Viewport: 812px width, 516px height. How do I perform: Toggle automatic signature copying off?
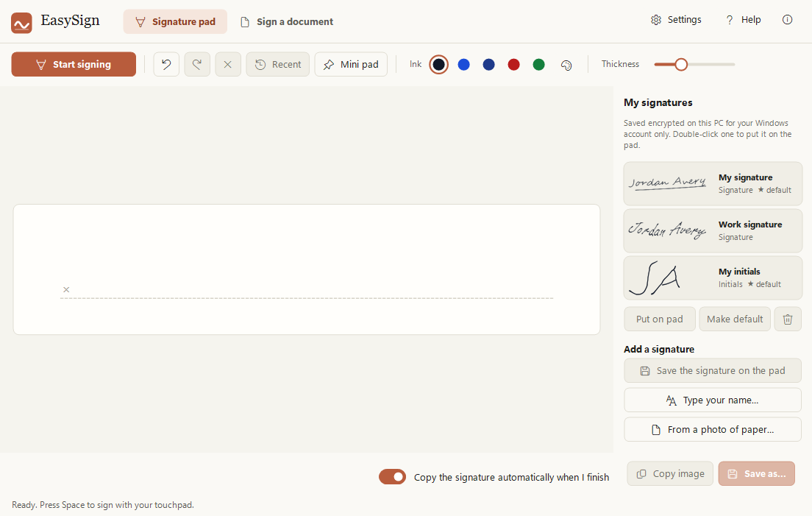[x=392, y=477]
